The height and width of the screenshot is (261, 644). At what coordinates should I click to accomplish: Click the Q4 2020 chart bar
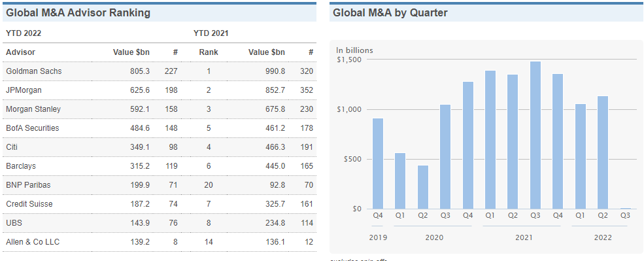[468, 145]
